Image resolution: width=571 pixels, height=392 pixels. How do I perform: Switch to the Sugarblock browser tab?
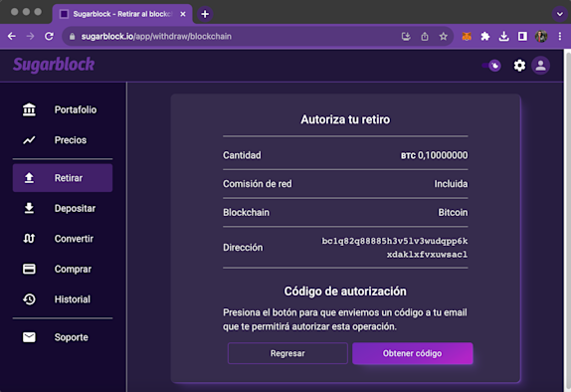point(122,14)
